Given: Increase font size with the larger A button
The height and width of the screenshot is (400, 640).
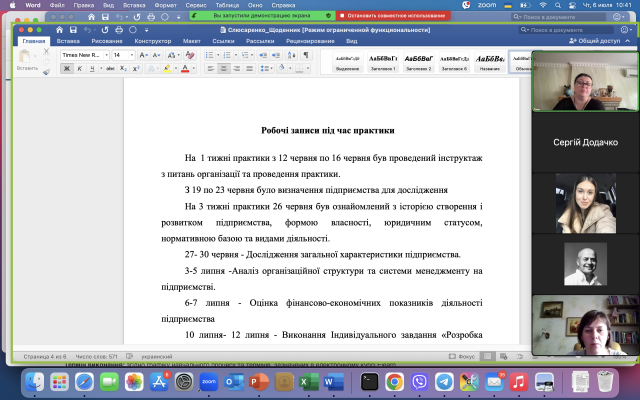Looking at the screenshot, I should [143, 55].
